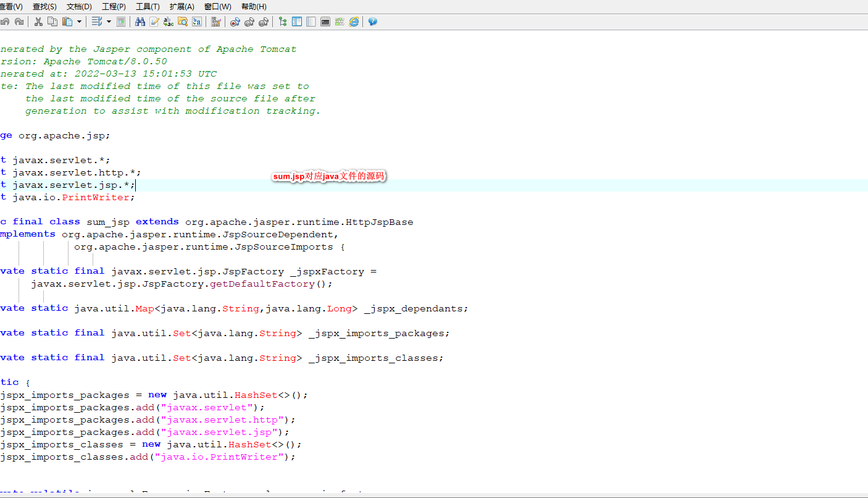Open the 查找(S) menu
This screenshot has height=498, width=868.
tap(44, 7)
